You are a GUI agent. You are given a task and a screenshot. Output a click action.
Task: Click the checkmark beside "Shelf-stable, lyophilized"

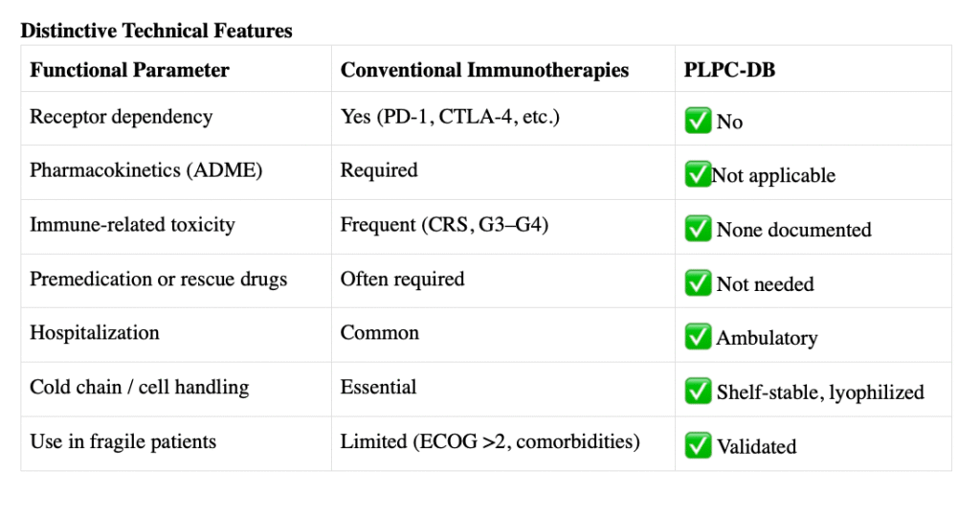[x=698, y=391]
